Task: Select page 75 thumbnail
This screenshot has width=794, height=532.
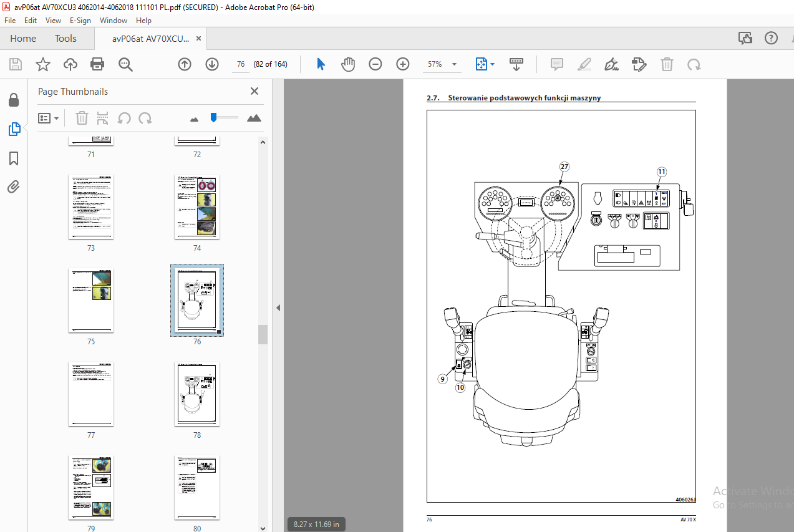Action: click(91, 301)
